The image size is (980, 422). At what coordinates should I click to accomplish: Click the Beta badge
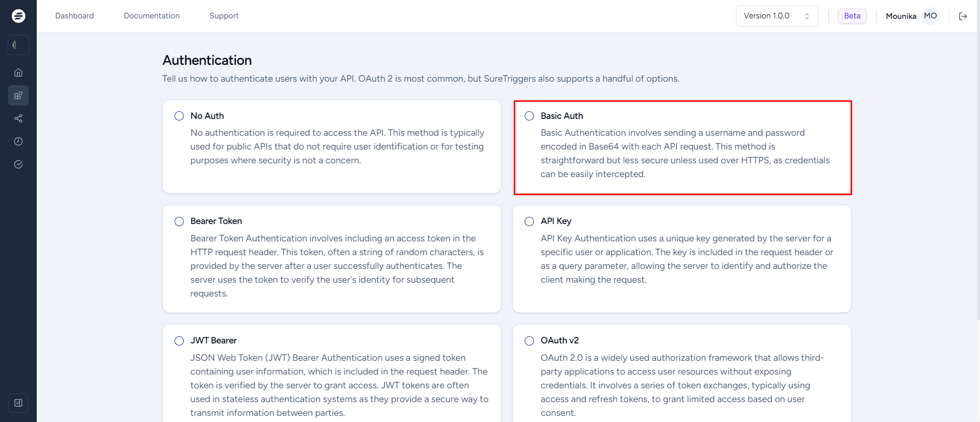point(852,16)
